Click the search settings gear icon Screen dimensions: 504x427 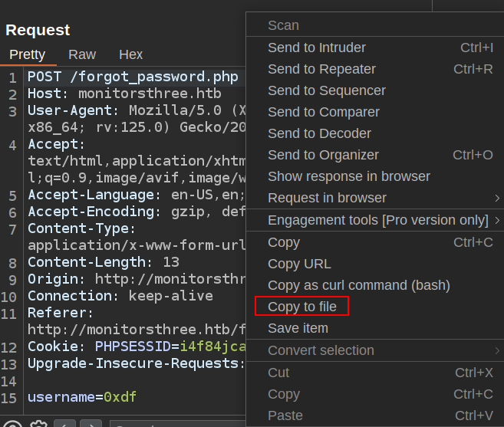pos(38,425)
